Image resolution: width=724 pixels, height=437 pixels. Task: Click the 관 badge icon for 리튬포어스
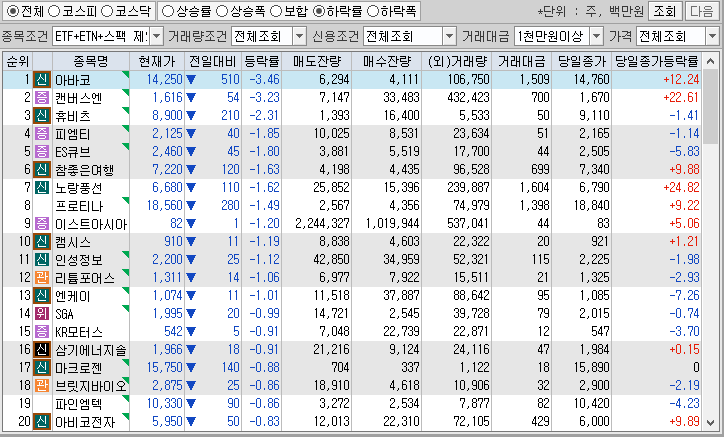click(42, 278)
